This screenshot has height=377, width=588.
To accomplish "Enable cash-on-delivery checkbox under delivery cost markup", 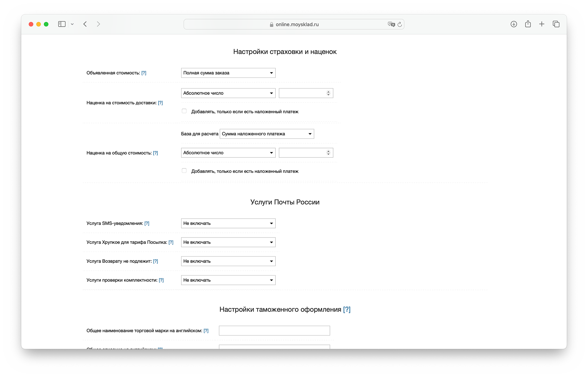I will (184, 111).
